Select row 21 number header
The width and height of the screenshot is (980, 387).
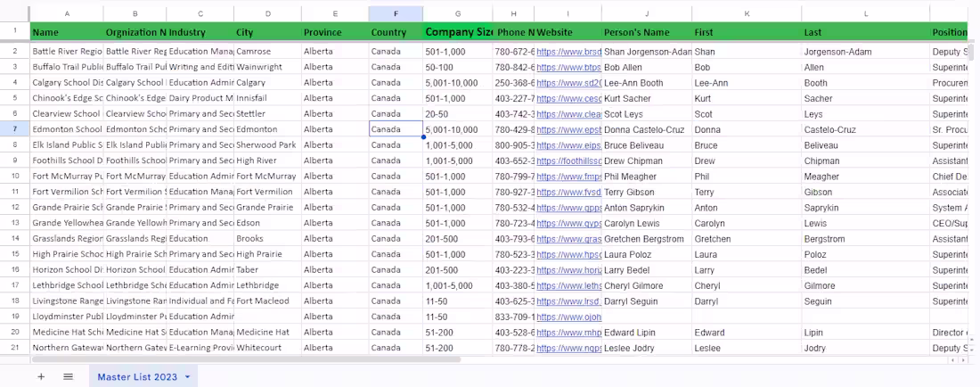click(x=15, y=348)
